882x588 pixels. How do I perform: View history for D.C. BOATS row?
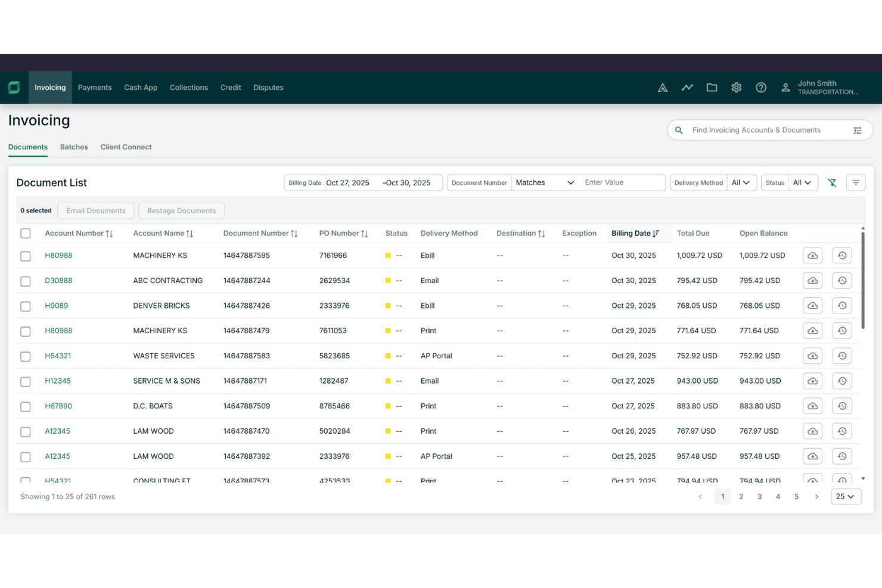coord(842,406)
